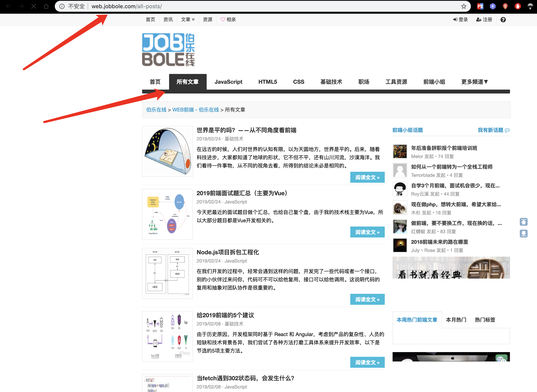The image size is (537, 392).
Task: Open article Node.js项目拆包工程化
Action: [x=228, y=252]
